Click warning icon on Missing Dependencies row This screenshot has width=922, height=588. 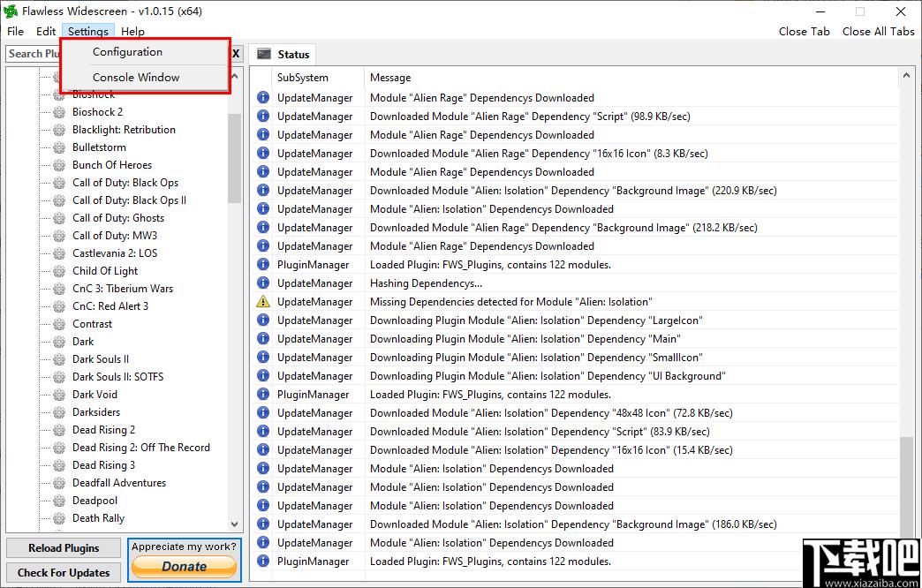coord(263,302)
